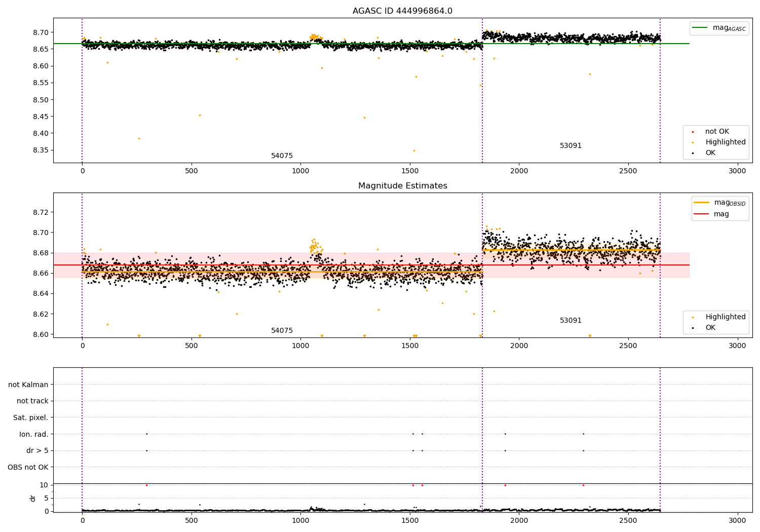760x532 pixels.
Task: Click the orange triangle near x 2320 in middle plot
Action: point(590,336)
